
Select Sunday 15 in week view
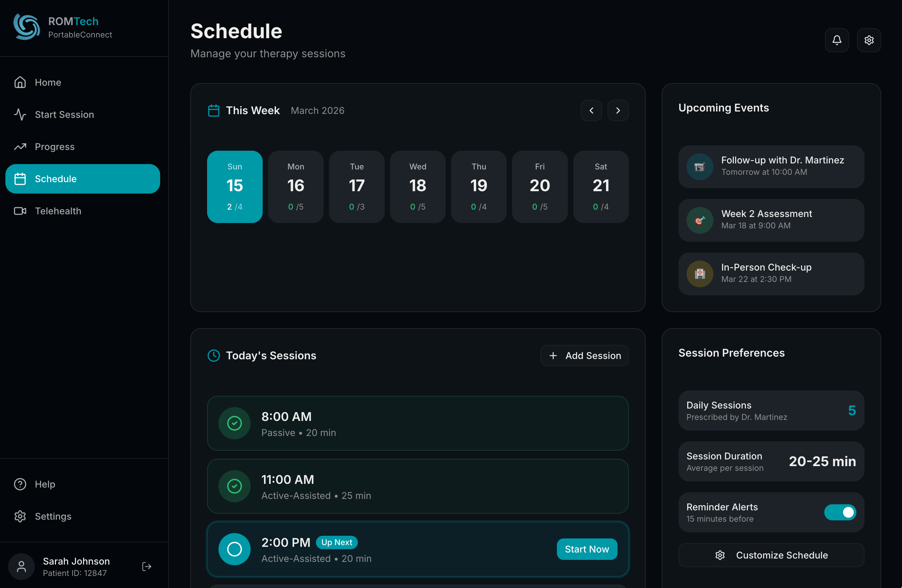235,187
